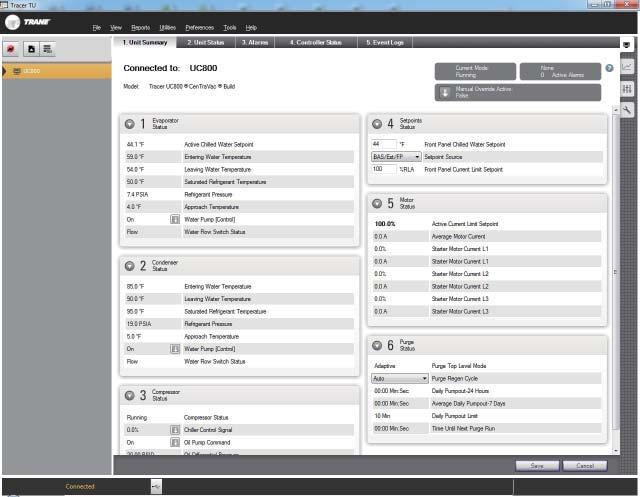Click the Average Motor Current label

pyautogui.click(x=458, y=237)
